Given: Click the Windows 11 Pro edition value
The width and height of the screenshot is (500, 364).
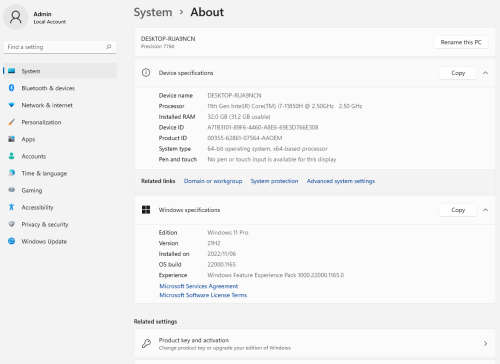Looking at the screenshot, I should (x=228, y=232).
